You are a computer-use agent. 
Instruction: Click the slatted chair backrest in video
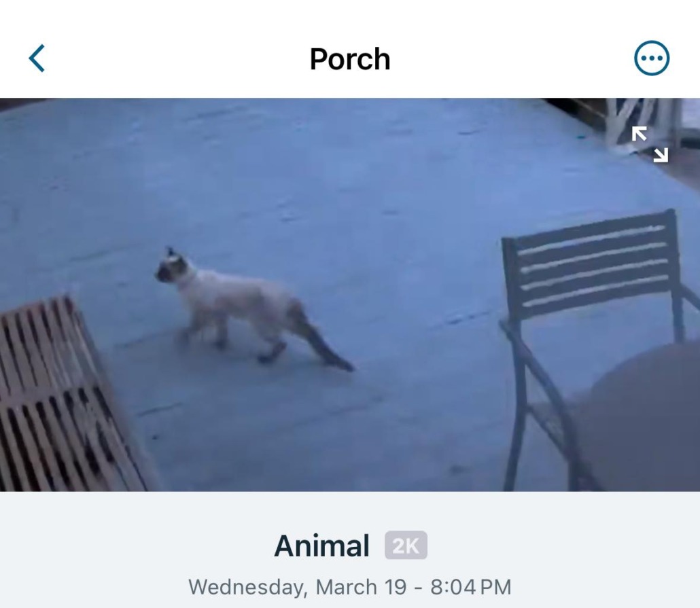click(x=591, y=264)
